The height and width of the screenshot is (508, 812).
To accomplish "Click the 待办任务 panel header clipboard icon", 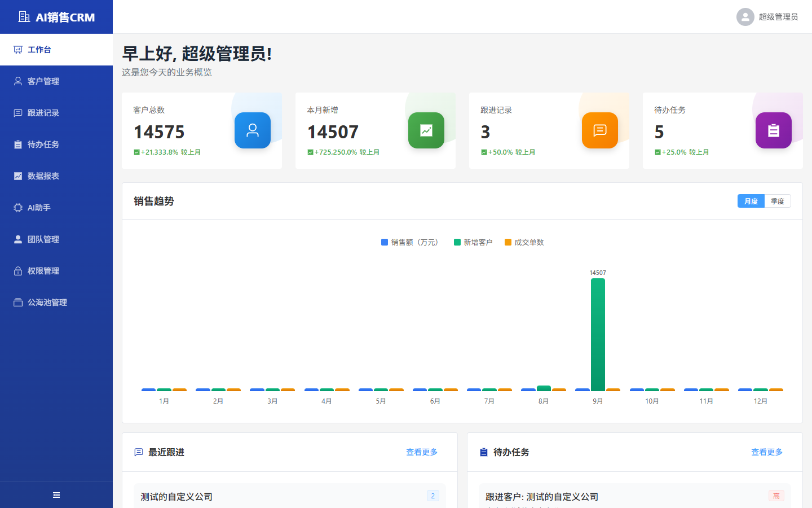I will [x=484, y=452].
